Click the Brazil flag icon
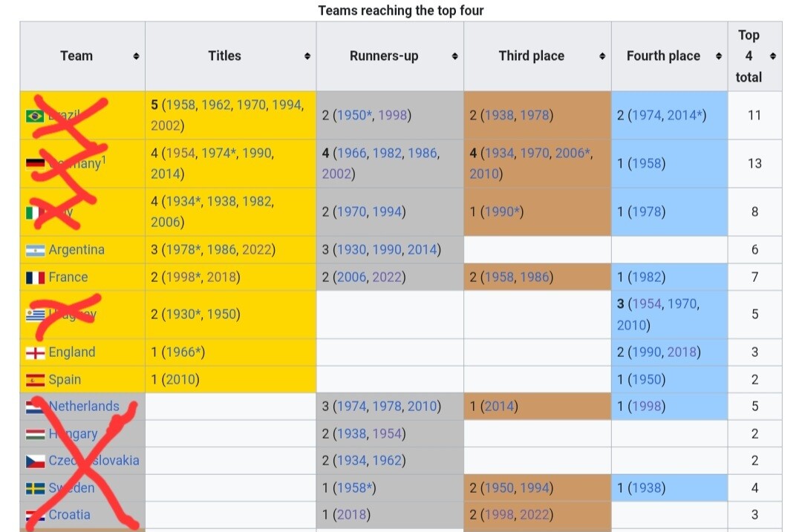The image size is (802, 532). 36,116
